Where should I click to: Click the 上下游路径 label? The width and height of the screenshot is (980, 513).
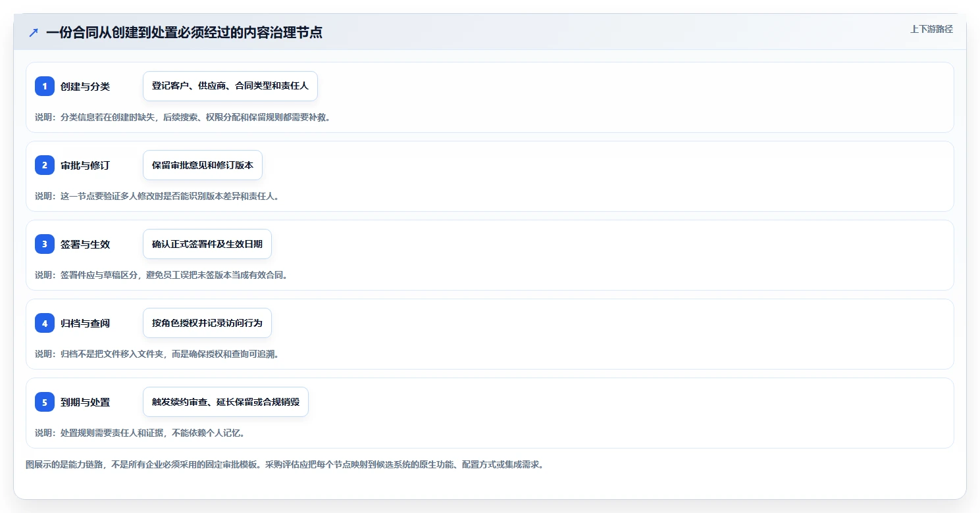tap(931, 30)
